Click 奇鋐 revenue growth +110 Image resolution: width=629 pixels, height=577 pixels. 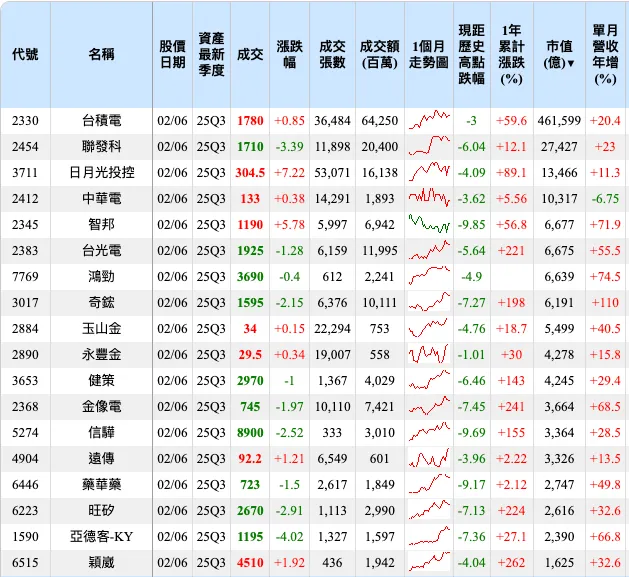(605, 303)
